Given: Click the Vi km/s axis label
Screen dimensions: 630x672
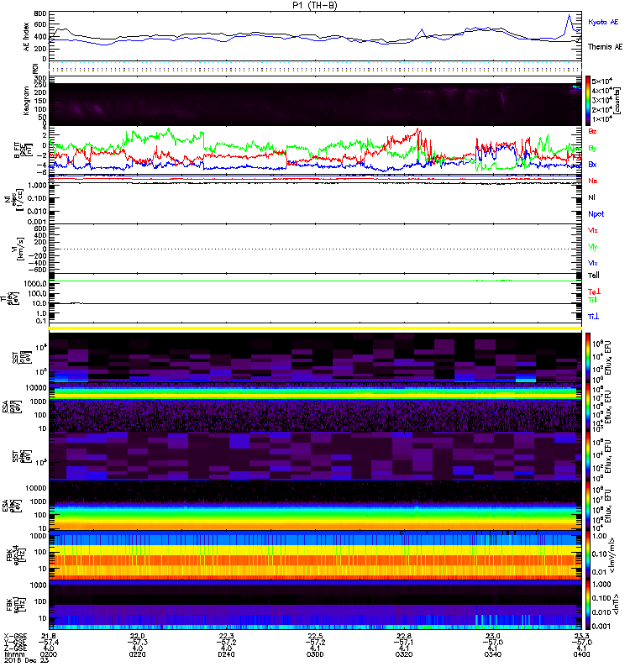Looking at the screenshot, I should click(x=19, y=249).
